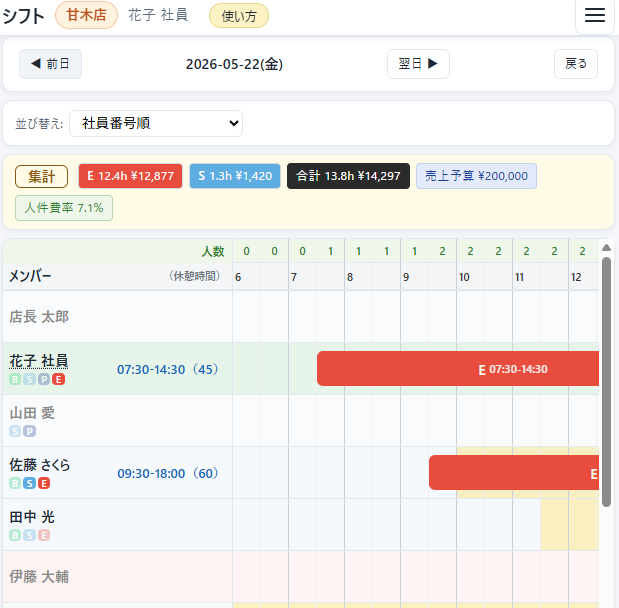Select the red E 07:30-14:30 shift bar

click(458, 369)
